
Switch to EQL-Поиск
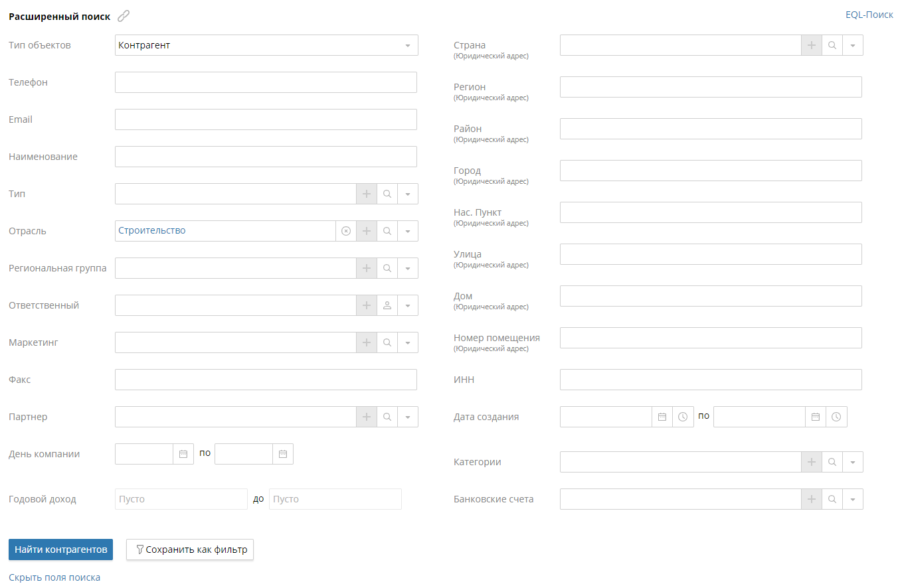869,15
